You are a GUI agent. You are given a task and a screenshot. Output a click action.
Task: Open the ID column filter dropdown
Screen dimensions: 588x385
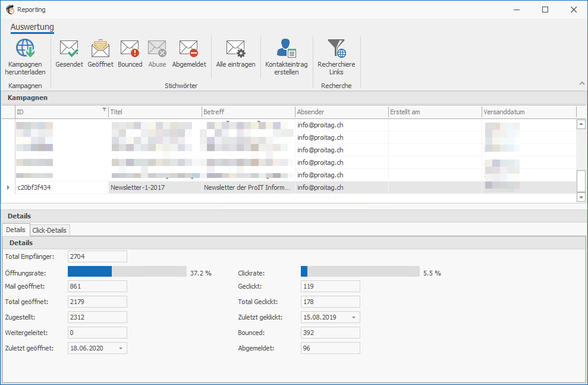(x=105, y=110)
